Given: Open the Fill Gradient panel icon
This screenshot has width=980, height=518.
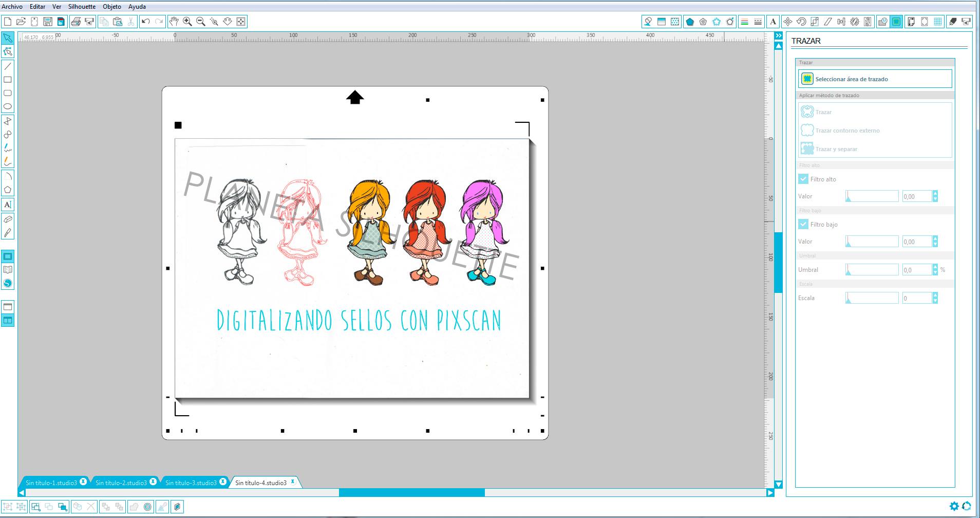Looking at the screenshot, I should coord(662,22).
